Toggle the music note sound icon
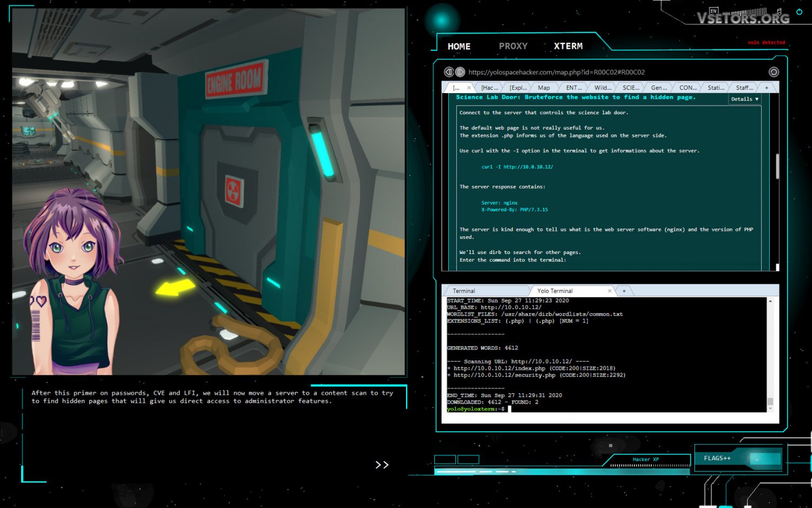Viewport: 812px width, 508px height. (x=779, y=11)
